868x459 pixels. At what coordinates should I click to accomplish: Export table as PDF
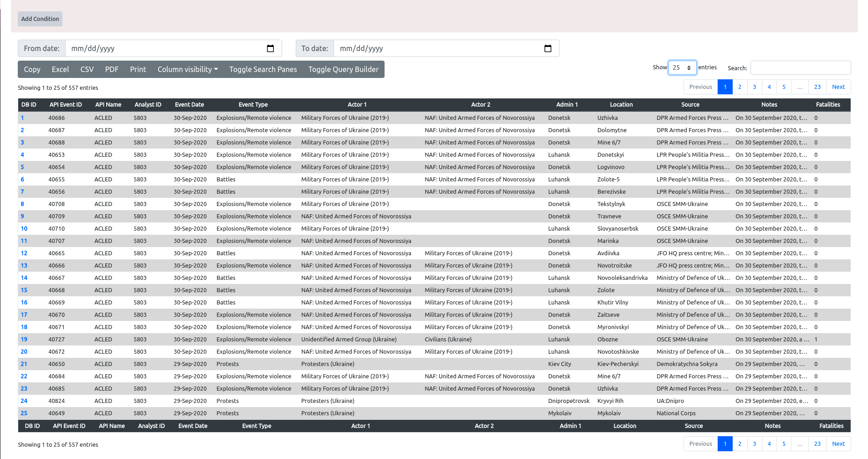pos(112,69)
